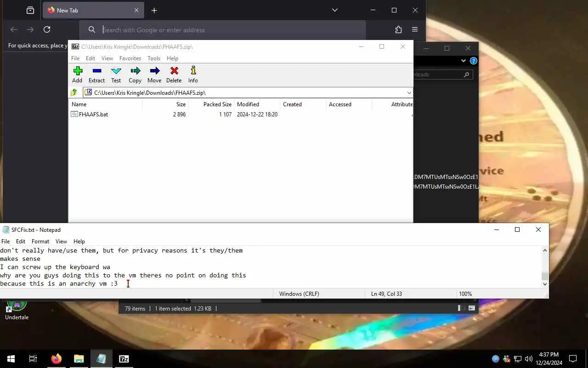The height and width of the screenshot is (368, 588).
Task: Sort 7-Zip list by Accessed column
Action: click(349, 104)
